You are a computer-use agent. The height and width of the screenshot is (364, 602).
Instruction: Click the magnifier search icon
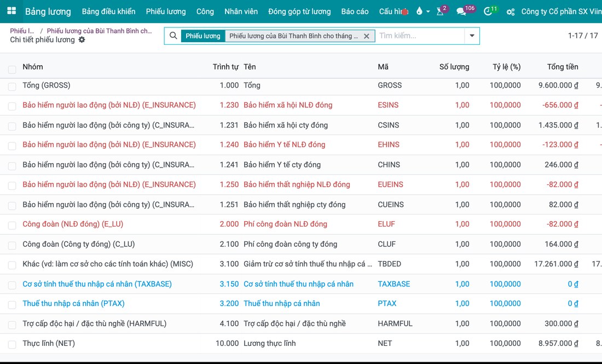(x=173, y=36)
